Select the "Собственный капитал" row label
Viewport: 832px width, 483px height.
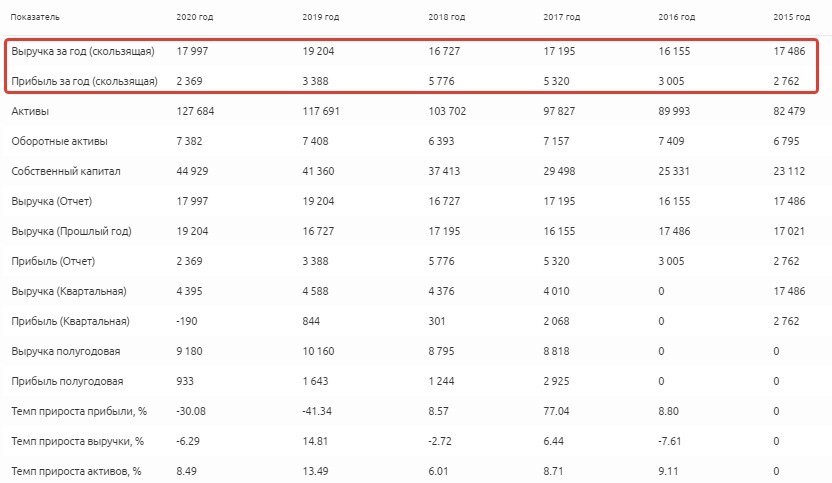coord(66,171)
